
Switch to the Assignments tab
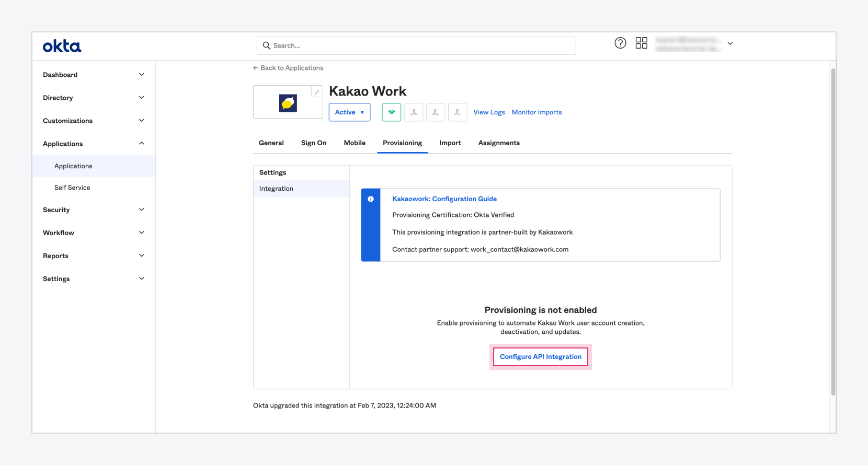coord(499,143)
